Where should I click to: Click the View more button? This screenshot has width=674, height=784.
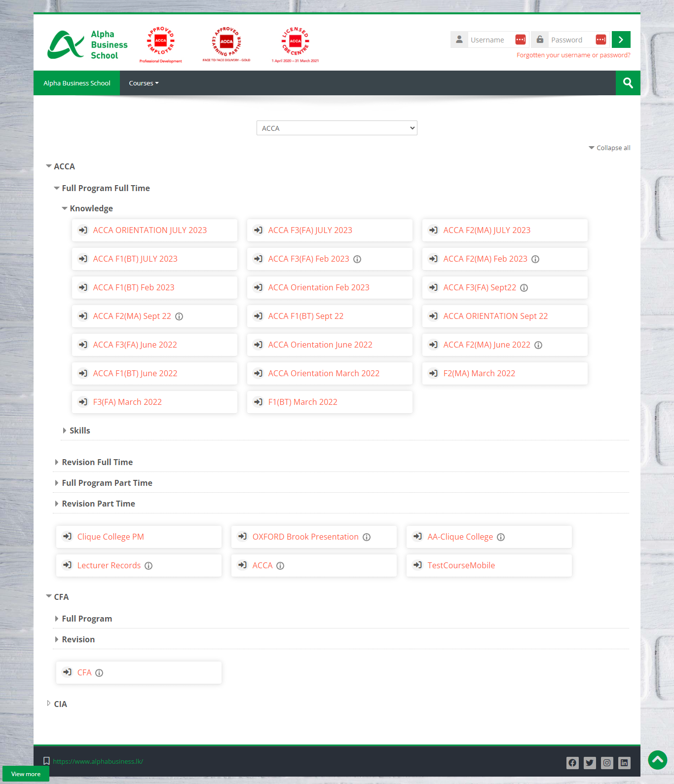tap(26, 774)
